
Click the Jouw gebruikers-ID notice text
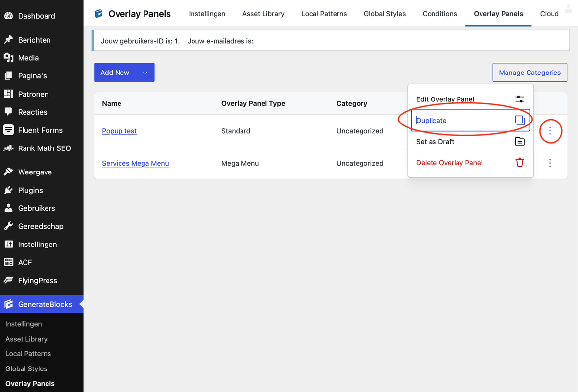click(141, 41)
